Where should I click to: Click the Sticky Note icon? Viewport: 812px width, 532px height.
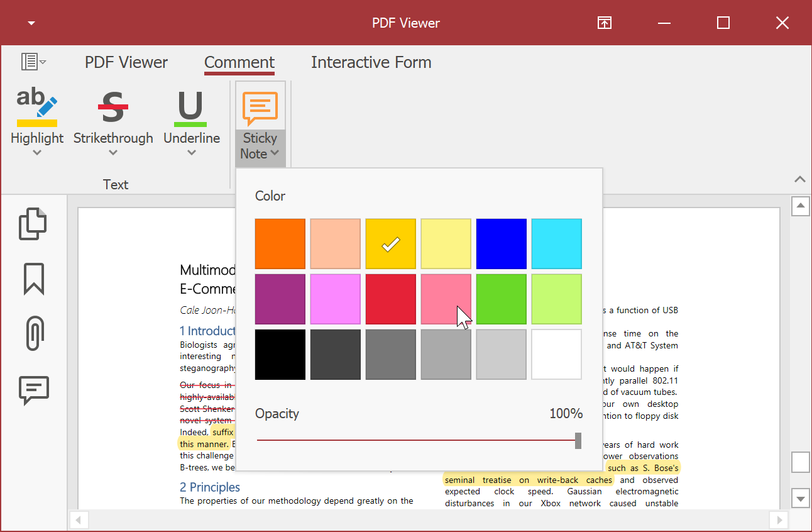(x=260, y=107)
